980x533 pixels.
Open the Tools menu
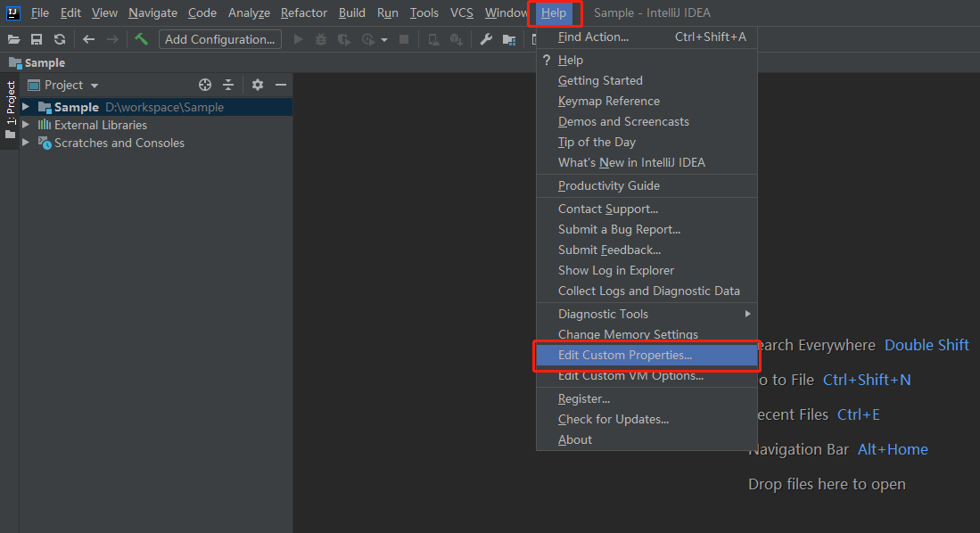click(424, 13)
